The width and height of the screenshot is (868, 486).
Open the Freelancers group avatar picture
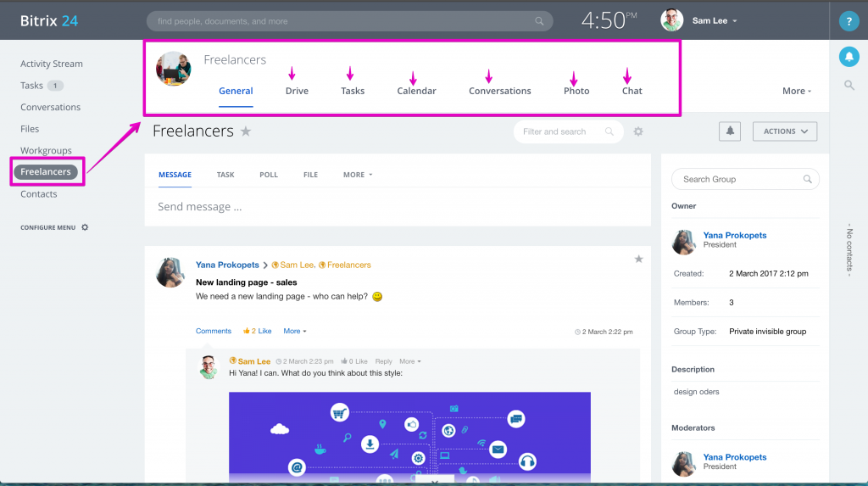coord(173,69)
